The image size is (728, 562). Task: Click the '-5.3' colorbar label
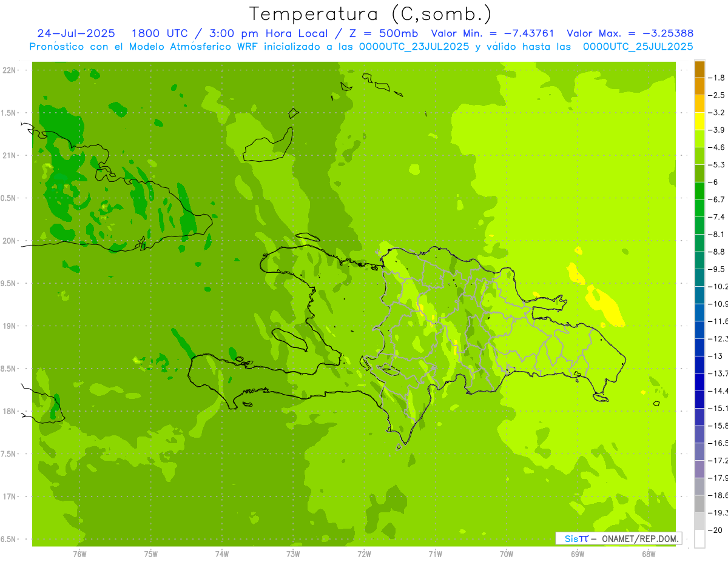[x=717, y=165]
